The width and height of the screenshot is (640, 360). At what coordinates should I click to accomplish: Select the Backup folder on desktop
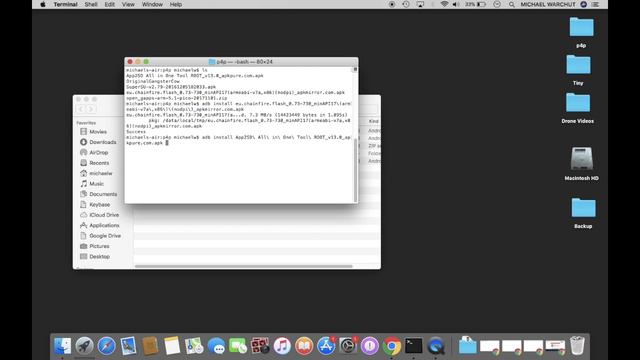click(x=583, y=207)
